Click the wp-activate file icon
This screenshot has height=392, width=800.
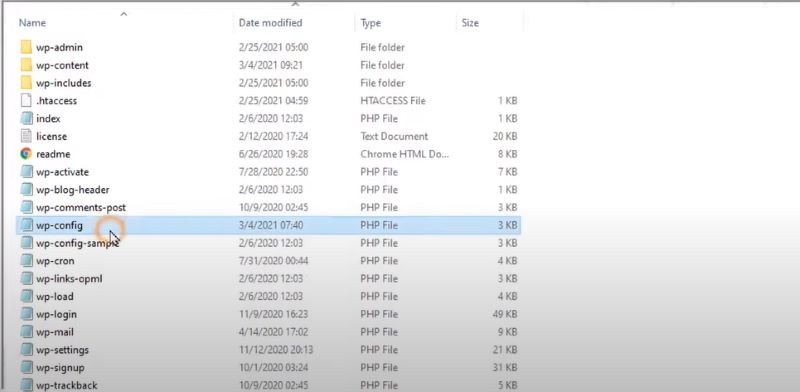(x=26, y=172)
